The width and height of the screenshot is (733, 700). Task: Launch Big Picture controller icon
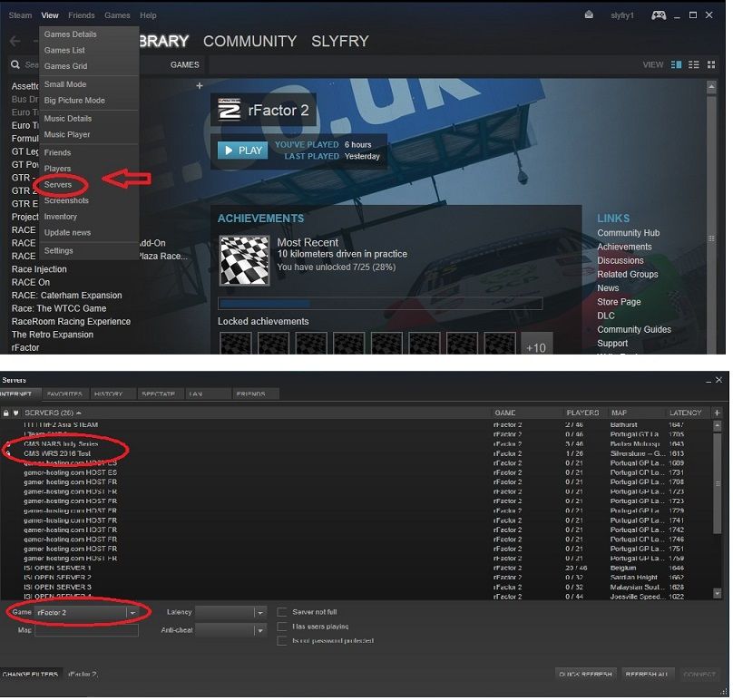click(659, 15)
